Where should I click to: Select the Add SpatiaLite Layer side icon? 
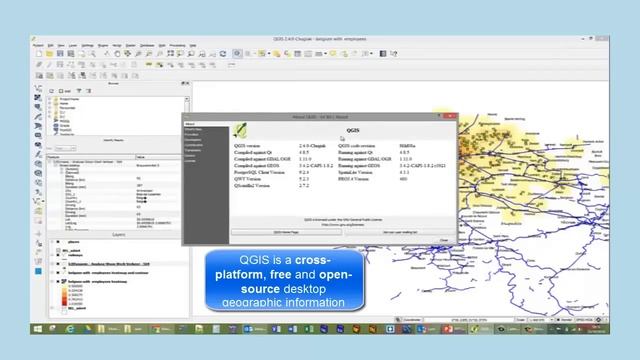38,116
